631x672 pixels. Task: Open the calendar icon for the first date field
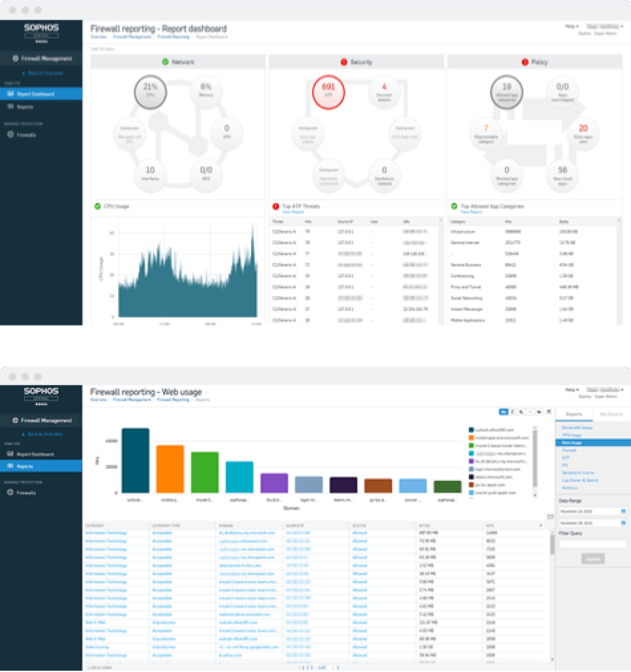tap(623, 511)
